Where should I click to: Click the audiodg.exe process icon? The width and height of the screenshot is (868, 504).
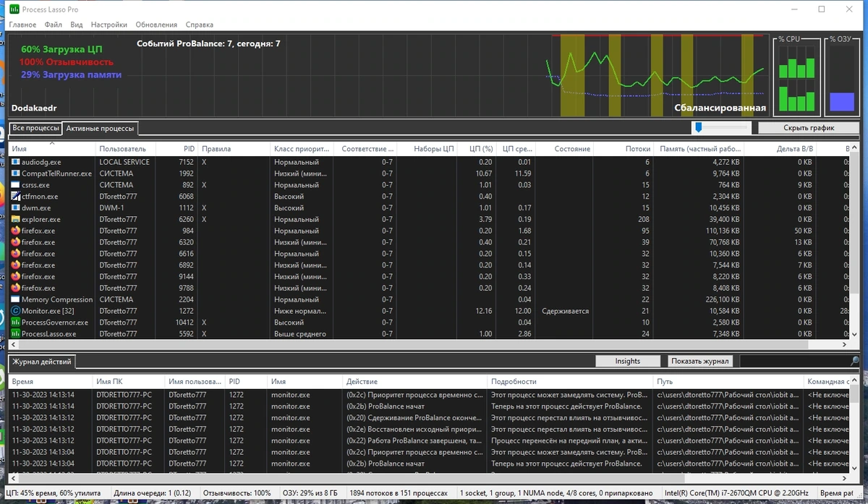pos(15,162)
